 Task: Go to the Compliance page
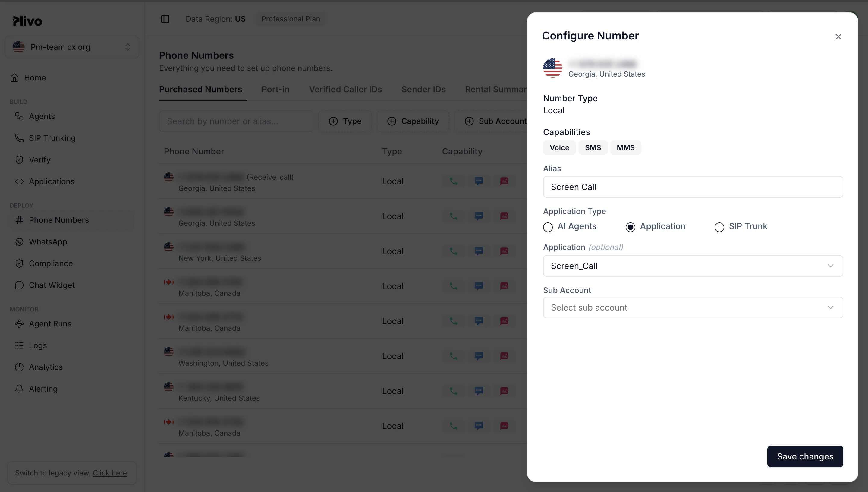click(72, 263)
